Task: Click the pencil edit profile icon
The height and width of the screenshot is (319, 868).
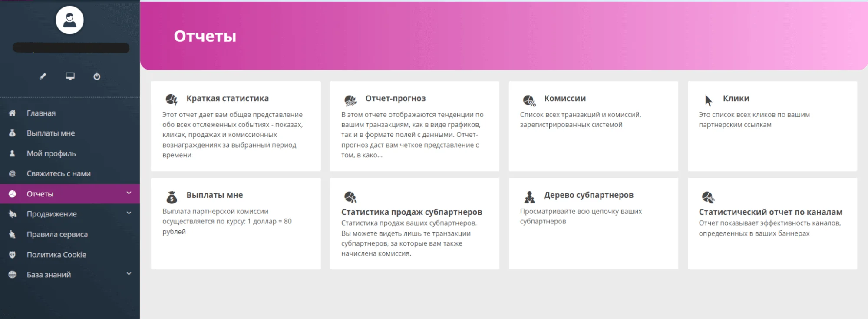Action: [43, 76]
